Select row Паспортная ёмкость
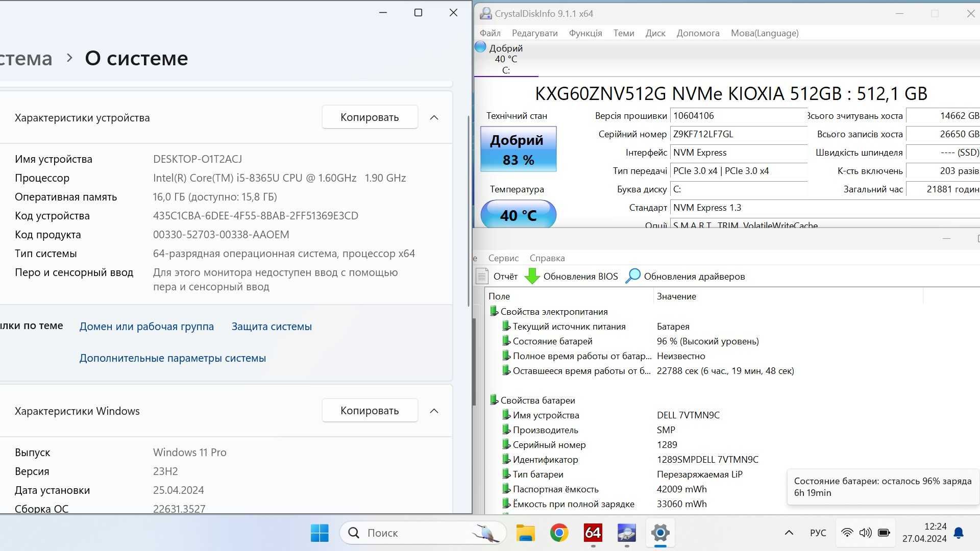 [x=555, y=489]
